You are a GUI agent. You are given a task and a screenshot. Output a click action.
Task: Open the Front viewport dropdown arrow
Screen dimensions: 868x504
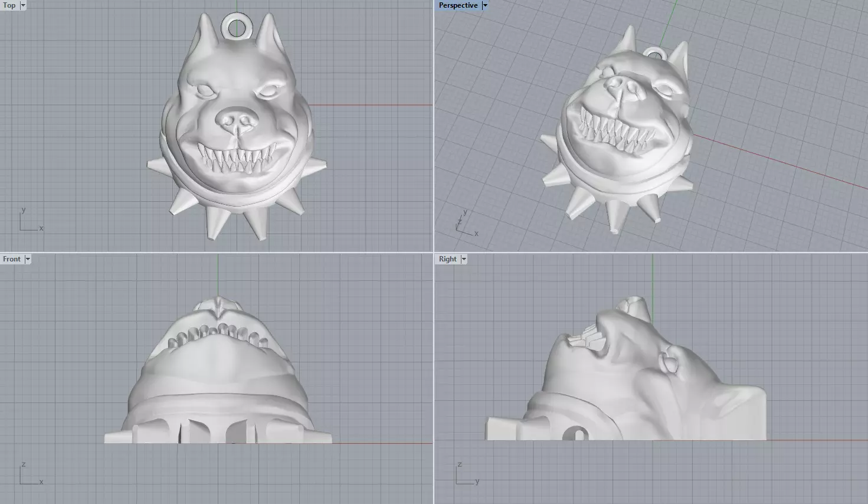27,259
